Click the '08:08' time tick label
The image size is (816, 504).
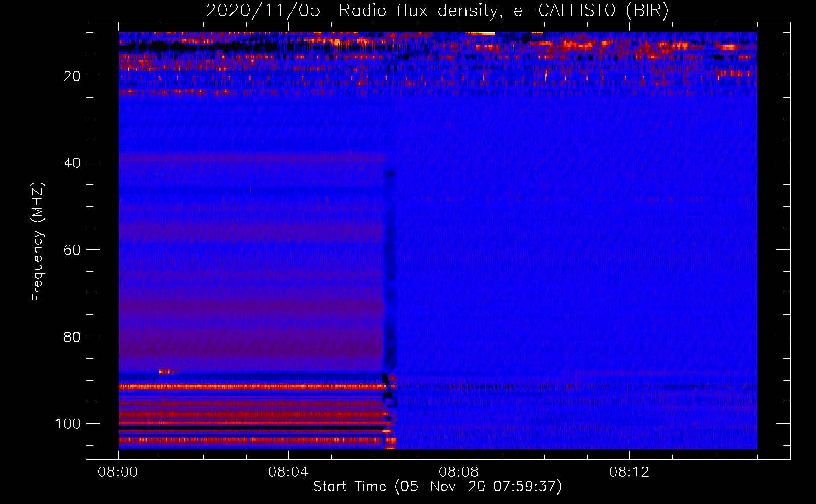pos(459,472)
